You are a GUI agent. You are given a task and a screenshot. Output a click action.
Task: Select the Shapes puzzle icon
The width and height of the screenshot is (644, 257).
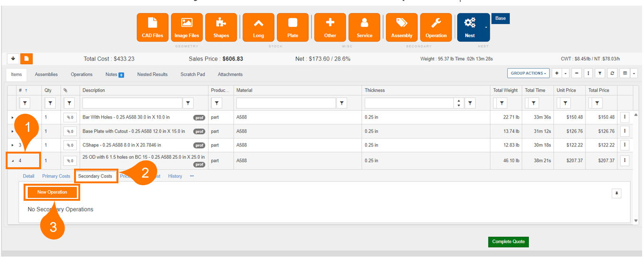pos(221,27)
